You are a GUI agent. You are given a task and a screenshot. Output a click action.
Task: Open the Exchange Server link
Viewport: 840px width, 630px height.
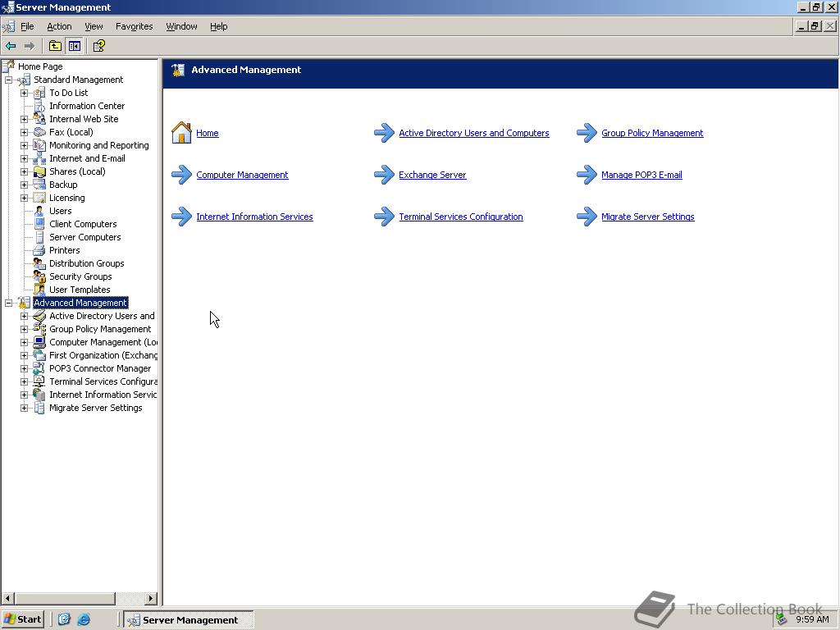click(432, 175)
